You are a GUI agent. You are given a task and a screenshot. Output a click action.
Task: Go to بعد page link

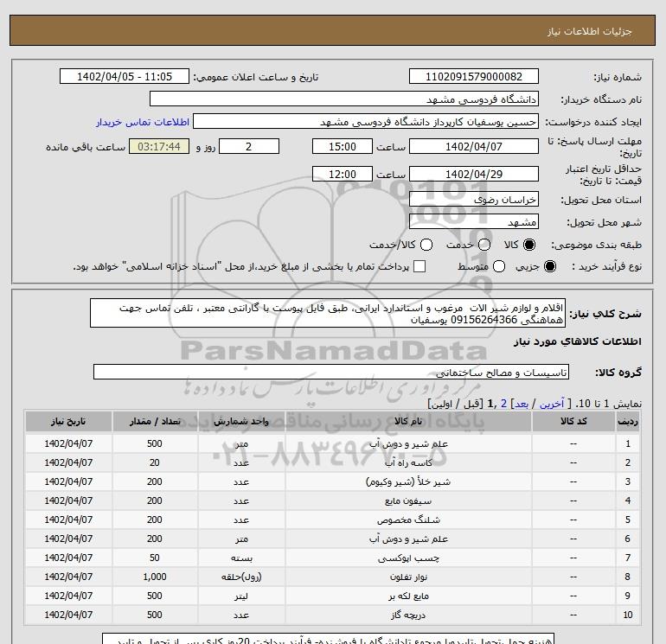(x=522, y=404)
